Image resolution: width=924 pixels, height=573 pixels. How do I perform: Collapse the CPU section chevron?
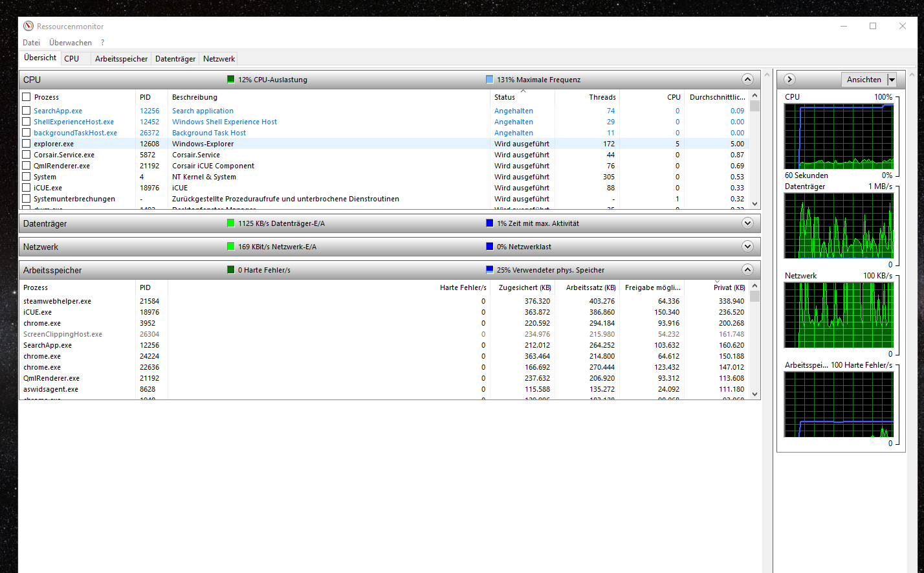(747, 80)
